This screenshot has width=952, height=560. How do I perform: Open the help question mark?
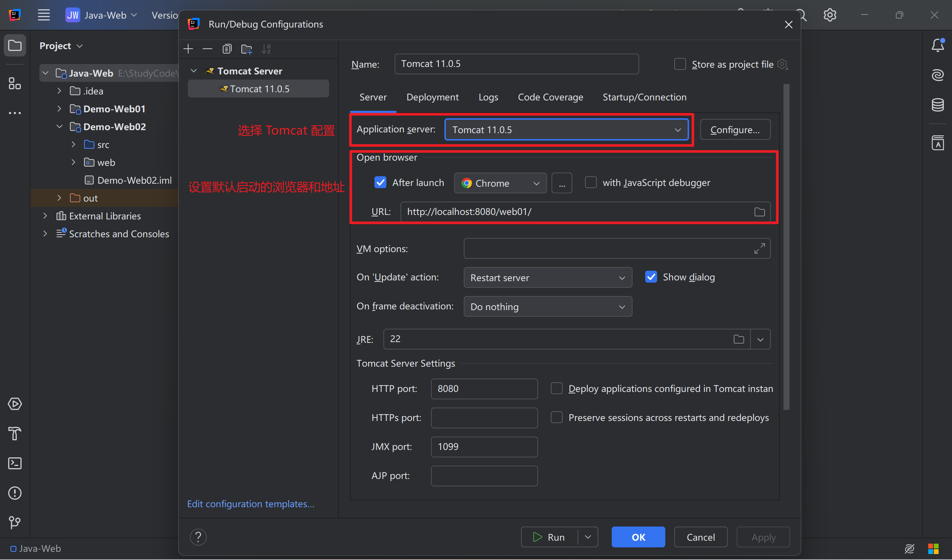click(198, 537)
